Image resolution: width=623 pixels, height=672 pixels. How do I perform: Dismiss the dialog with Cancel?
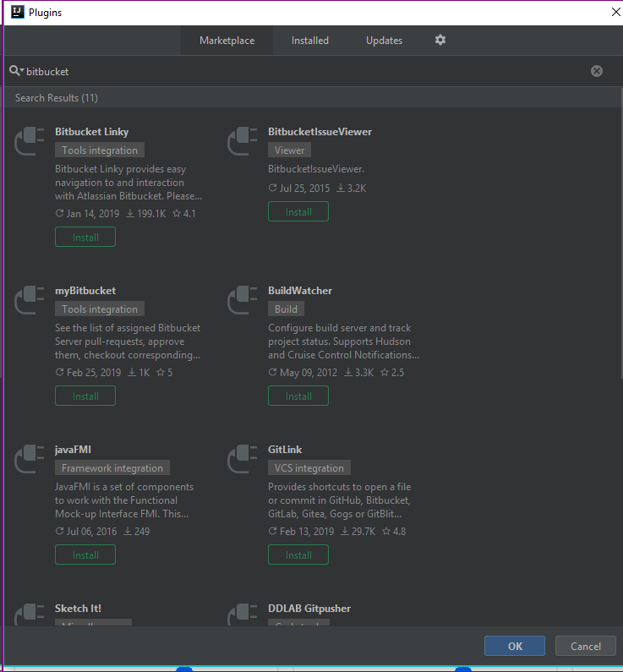pos(585,646)
